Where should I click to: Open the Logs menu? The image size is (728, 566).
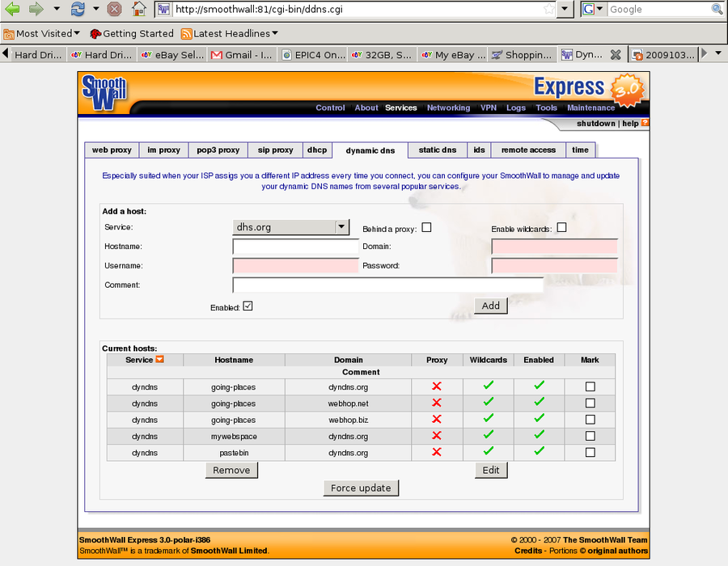516,108
